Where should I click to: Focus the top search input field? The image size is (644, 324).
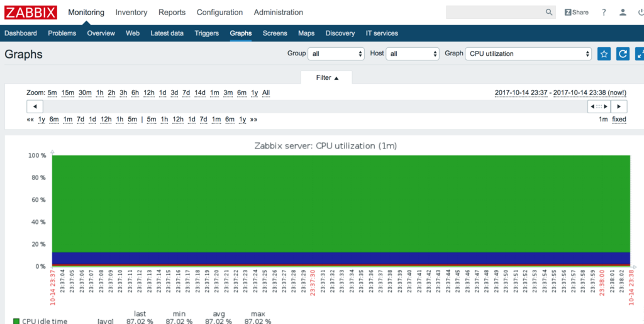[x=496, y=13]
